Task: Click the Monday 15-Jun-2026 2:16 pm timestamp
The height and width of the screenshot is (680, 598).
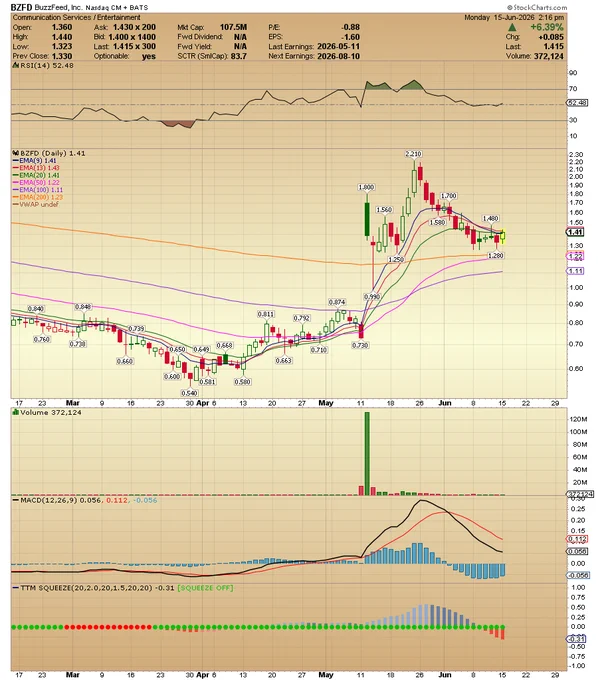Action: [514, 18]
